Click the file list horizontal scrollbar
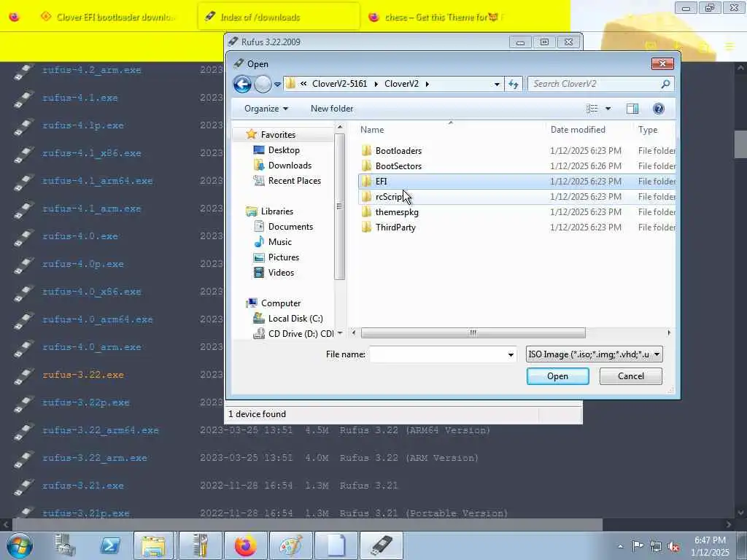This screenshot has width=747, height=560. [473, 332]
